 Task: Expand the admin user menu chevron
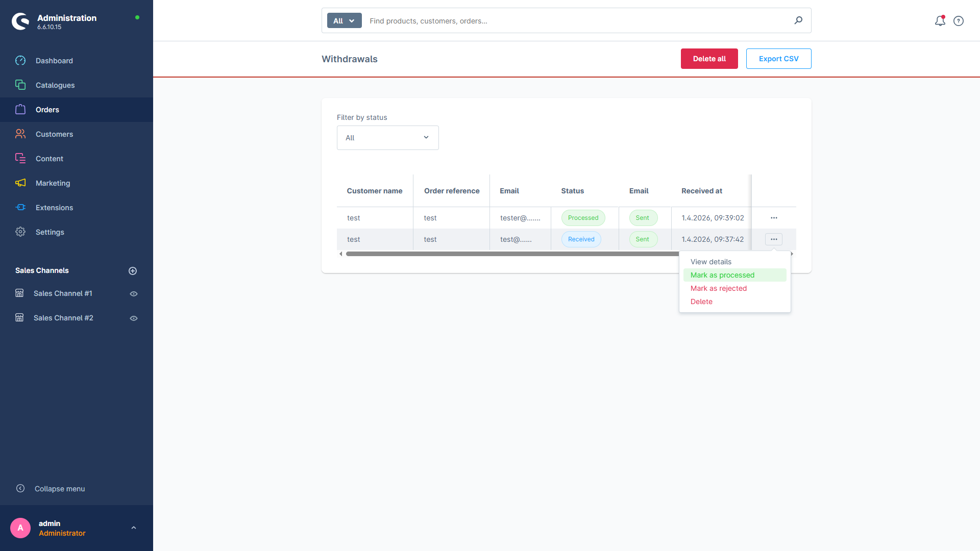(134, 528)
